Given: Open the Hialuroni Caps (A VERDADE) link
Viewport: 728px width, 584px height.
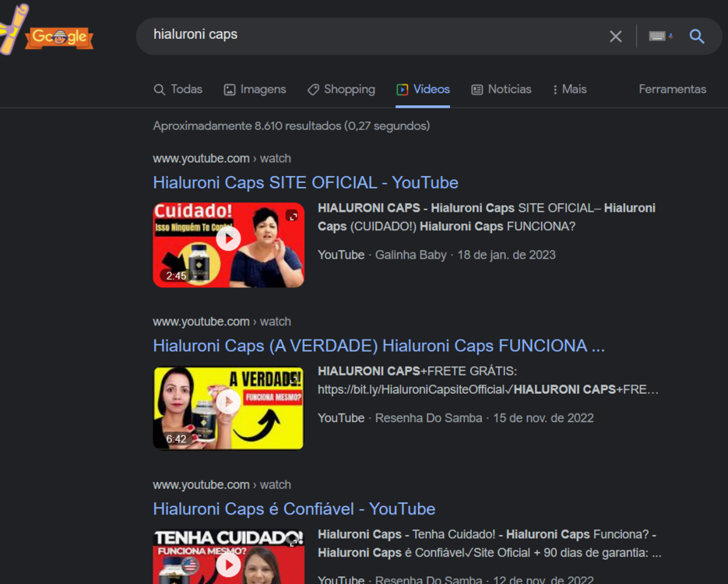Looking at the screenshot, I should (x=379, y=346).
